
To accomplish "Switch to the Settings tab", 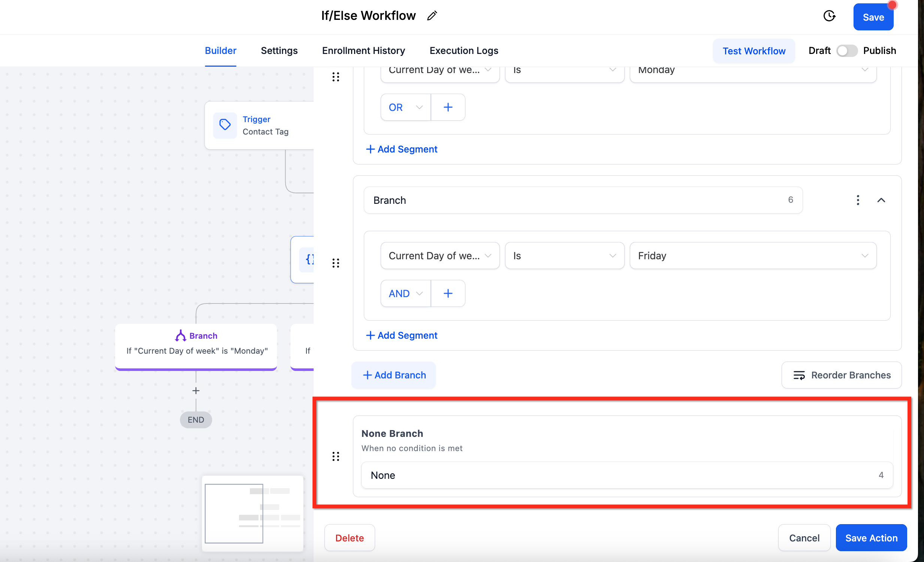I will [x=279, y=51].
